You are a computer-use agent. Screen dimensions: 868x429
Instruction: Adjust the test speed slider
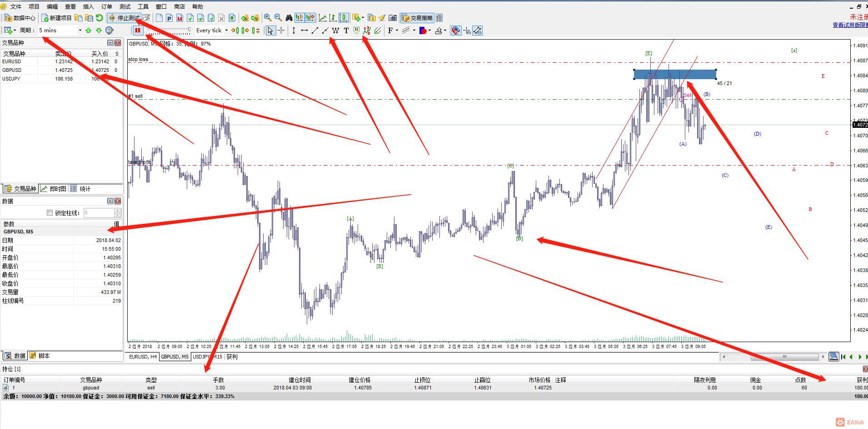point(169,30)
